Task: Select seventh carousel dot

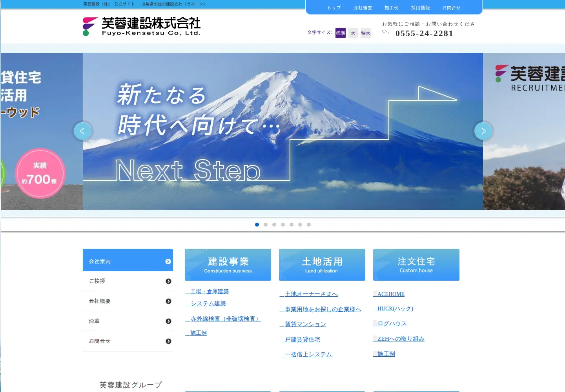Action: (x=309, y=225)
